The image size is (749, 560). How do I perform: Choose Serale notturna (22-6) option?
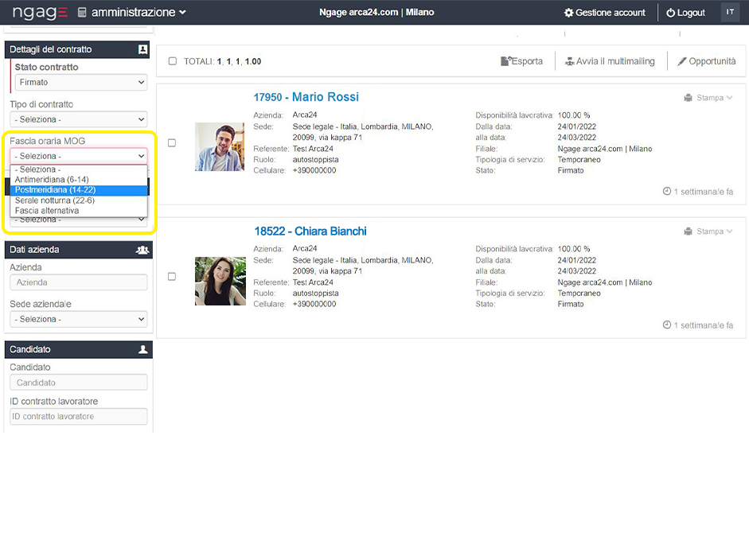54,200
